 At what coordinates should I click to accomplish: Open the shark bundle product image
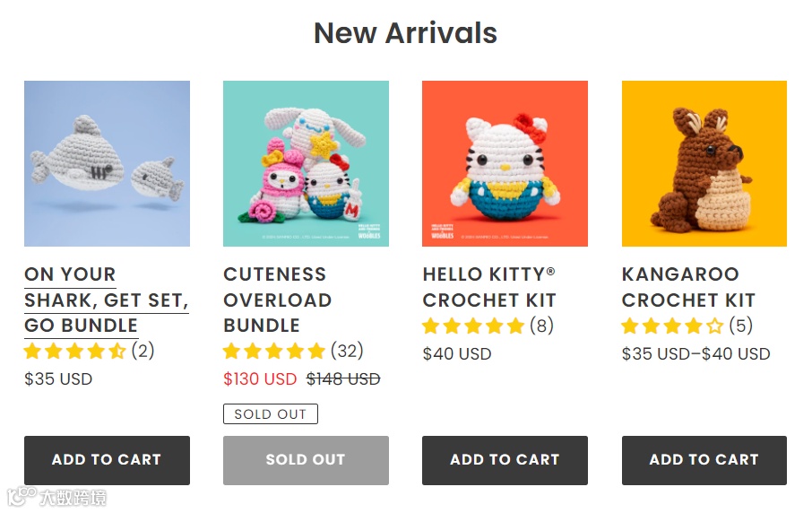pyautogui.click(x=107, y=163)
